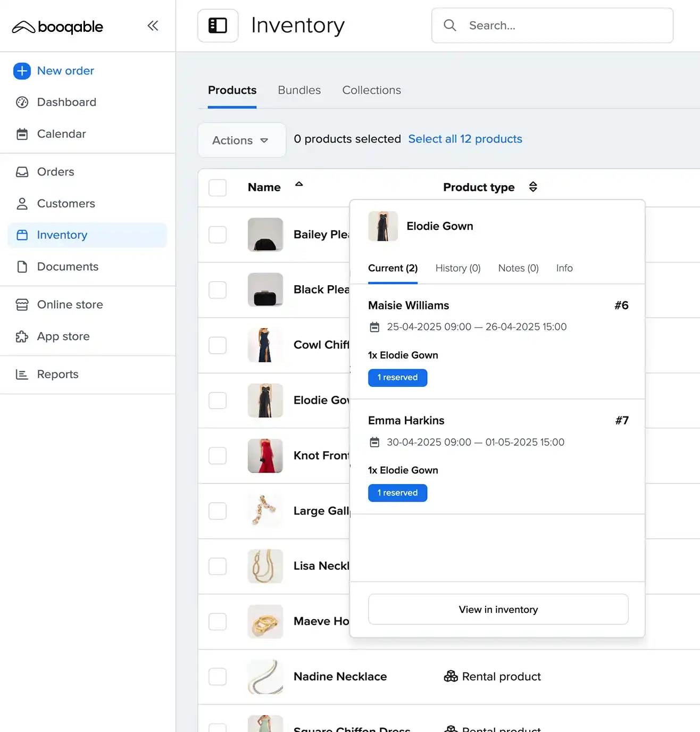Viewport: 700px width, 732px height.
Task: Switch to the Bundles tab
Action: (x=299, y=90)
